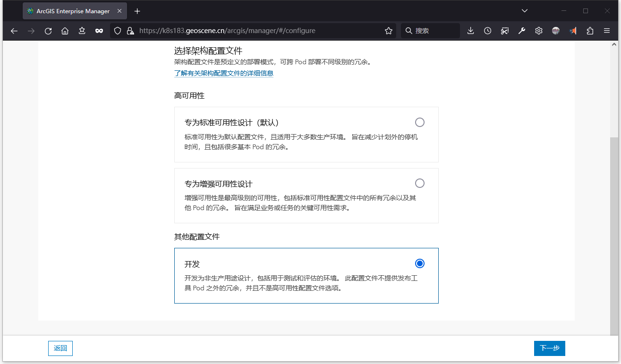Viewport: 621px width, 364px height.
Task: Click the bookmarks star-tray toolbar icon
Action: click(82, 31)
